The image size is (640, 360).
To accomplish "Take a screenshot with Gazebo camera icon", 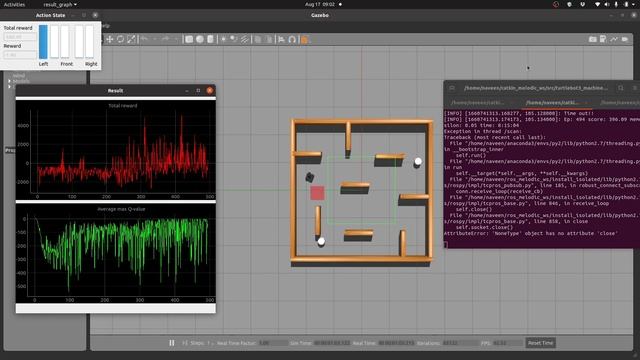I will (593, 39).
